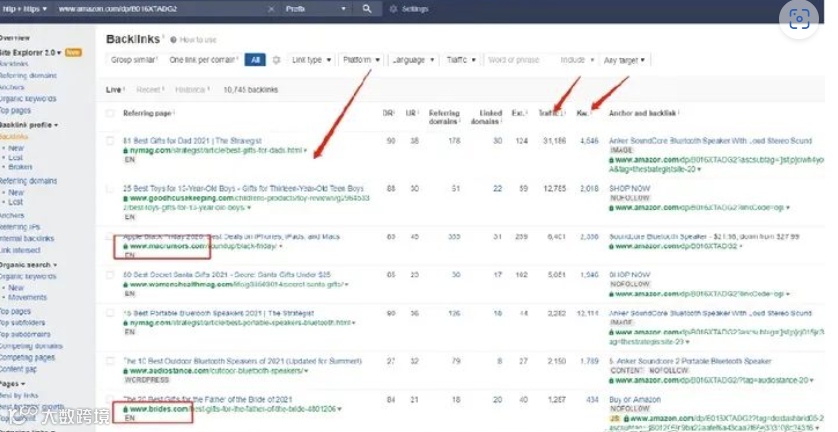Sort table by the DR column header
This screenshot has width=838, height=432.
(388, 113)
